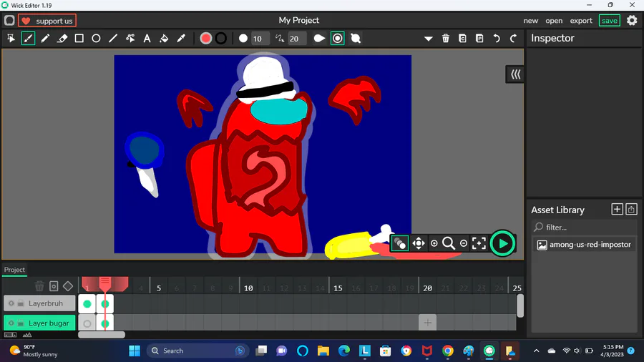Select the Line tool
This screenshot has width=644, height=362.
tap(113, 39)
